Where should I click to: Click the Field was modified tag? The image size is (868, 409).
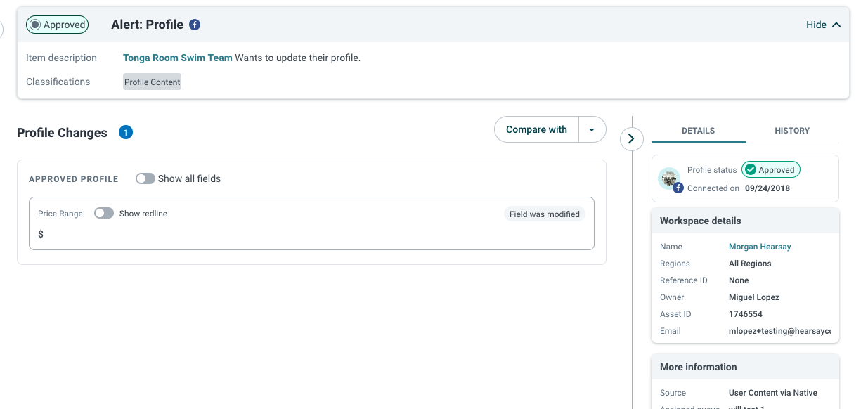[x=545, y=214]
